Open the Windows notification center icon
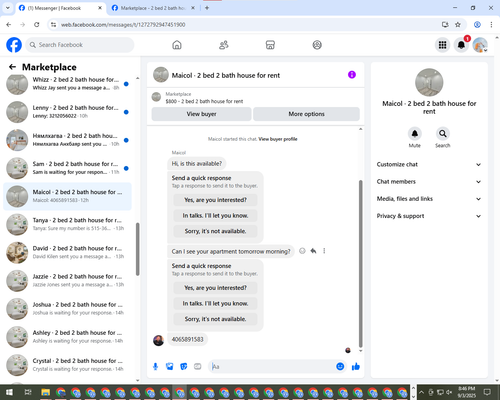Viewport: 500px width, 400px height. point(487,392)
